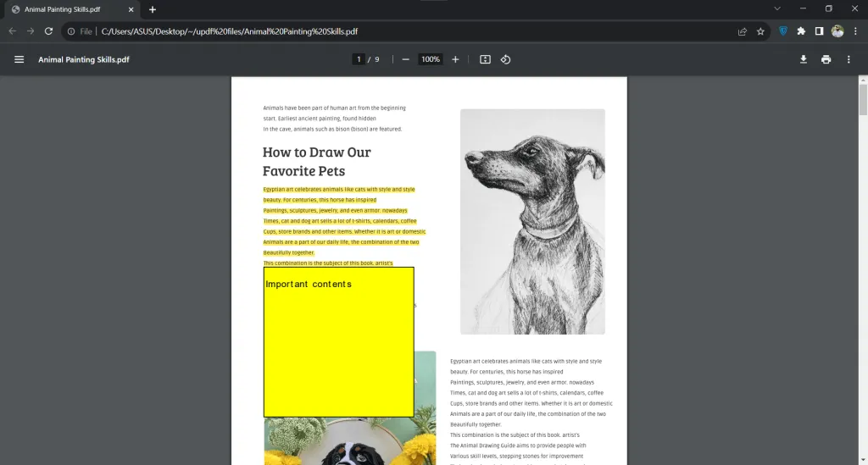Reload the current page
The image size is (868, 465).
[x=49, y=31]
